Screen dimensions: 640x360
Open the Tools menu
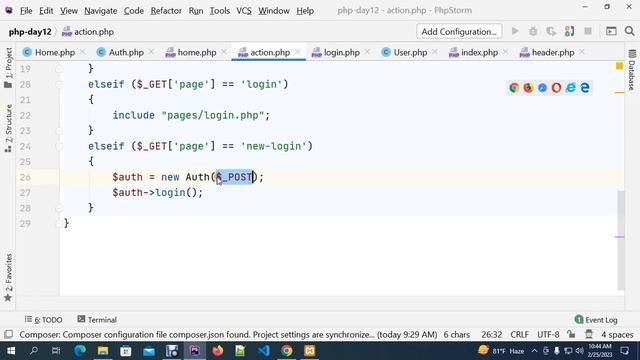220,11
